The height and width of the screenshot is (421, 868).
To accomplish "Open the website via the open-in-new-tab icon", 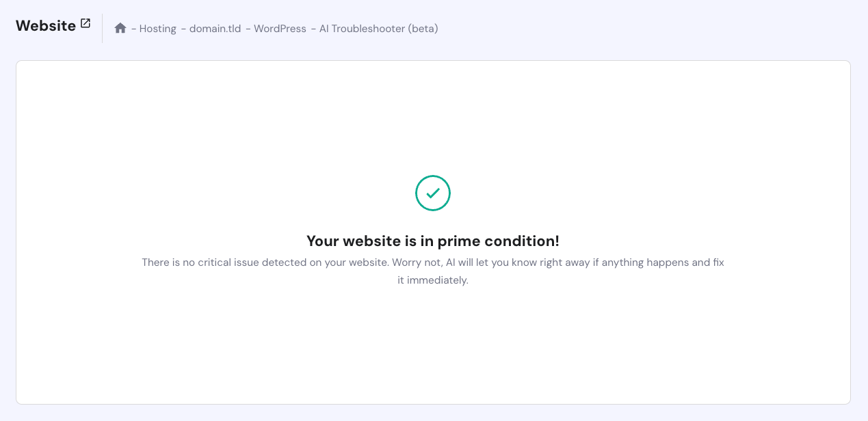I will (x=85, y=23).
